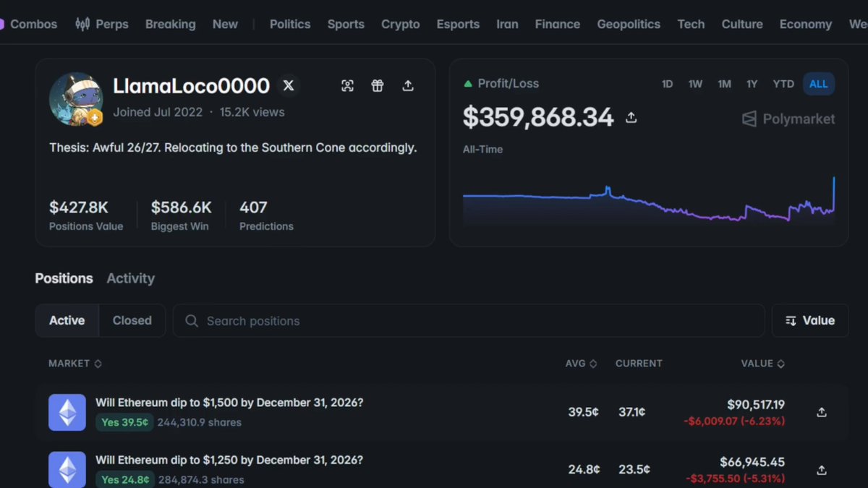Share the profit/loss figure via the icon beside $359,868.34
This screenshot has height=488, width=868.
pyautogui.click(x=631, y=117)
